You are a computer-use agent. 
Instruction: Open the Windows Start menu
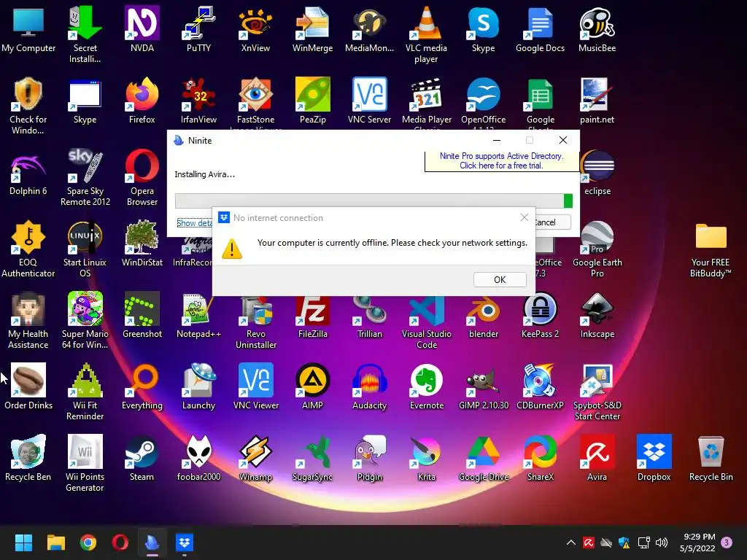[23, 542]
